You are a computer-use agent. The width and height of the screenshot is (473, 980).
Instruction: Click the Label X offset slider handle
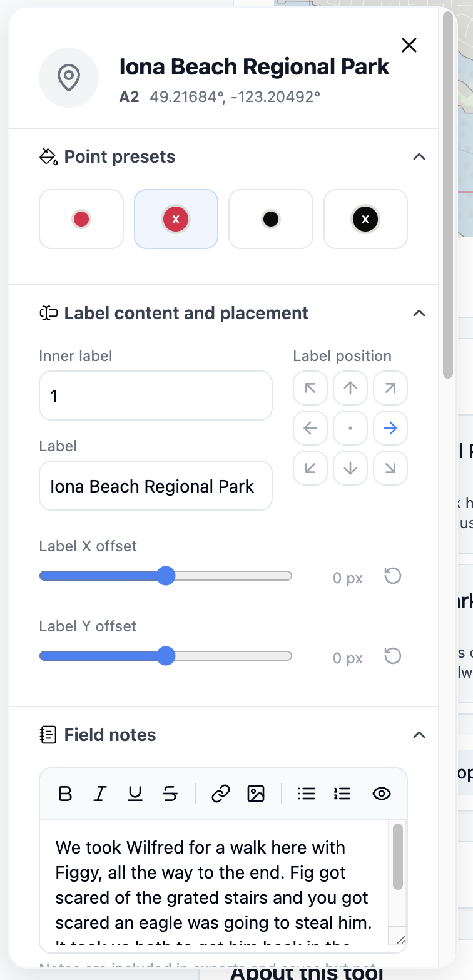166,576
